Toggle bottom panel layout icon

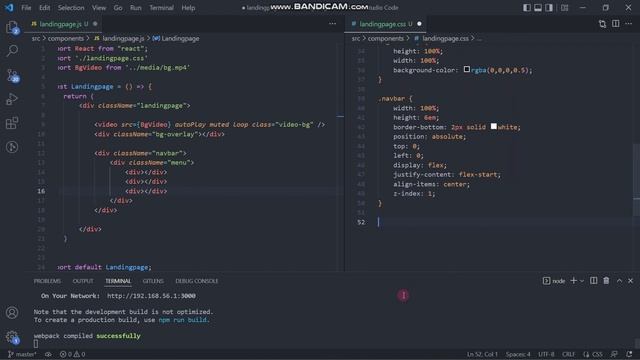point(538,7)
